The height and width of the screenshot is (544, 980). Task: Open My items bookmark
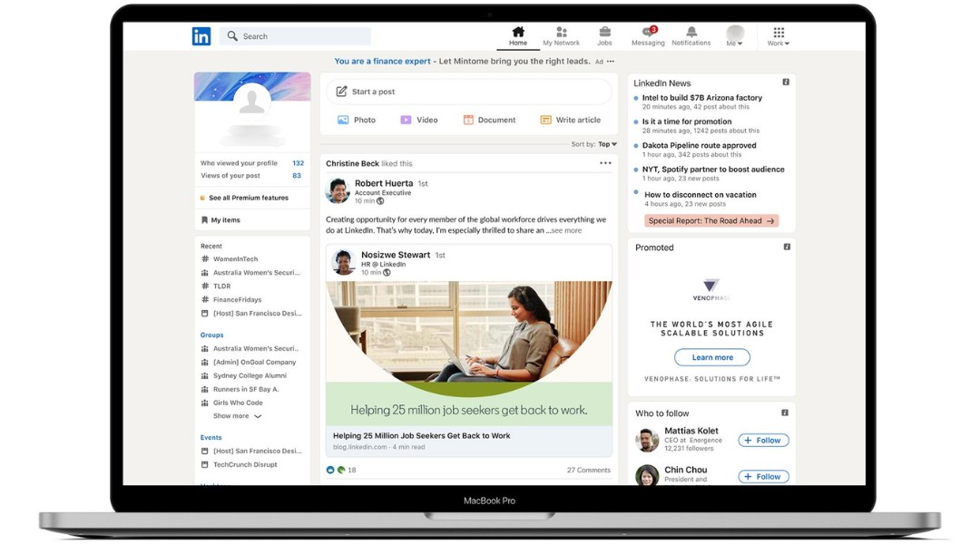(x=220, y=219)
